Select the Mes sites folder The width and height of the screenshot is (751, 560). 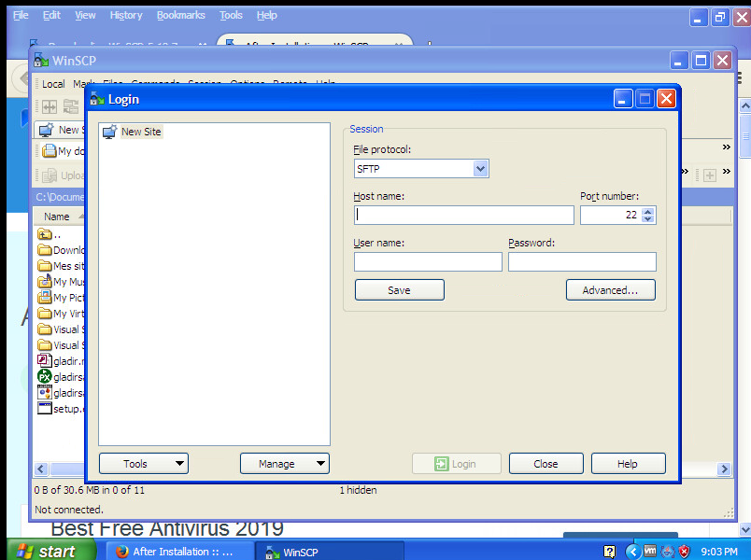(x=61, y=266)
